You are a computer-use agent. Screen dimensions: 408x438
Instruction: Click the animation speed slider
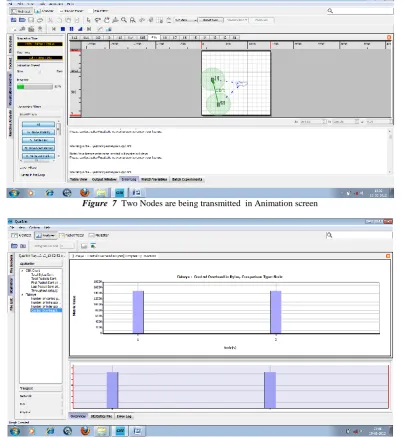40,71
